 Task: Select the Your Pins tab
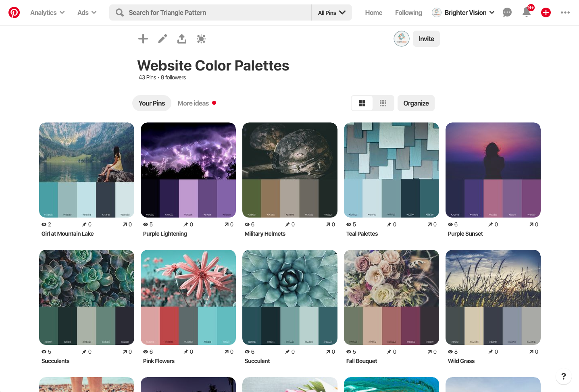pos(152,103)
